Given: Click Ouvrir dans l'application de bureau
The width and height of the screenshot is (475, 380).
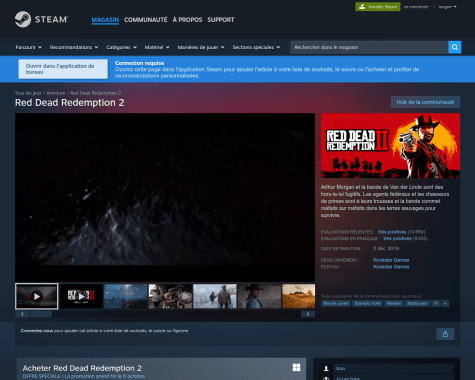Looking at the screenshot, I should pyautogui.click(x=63, y=69).
